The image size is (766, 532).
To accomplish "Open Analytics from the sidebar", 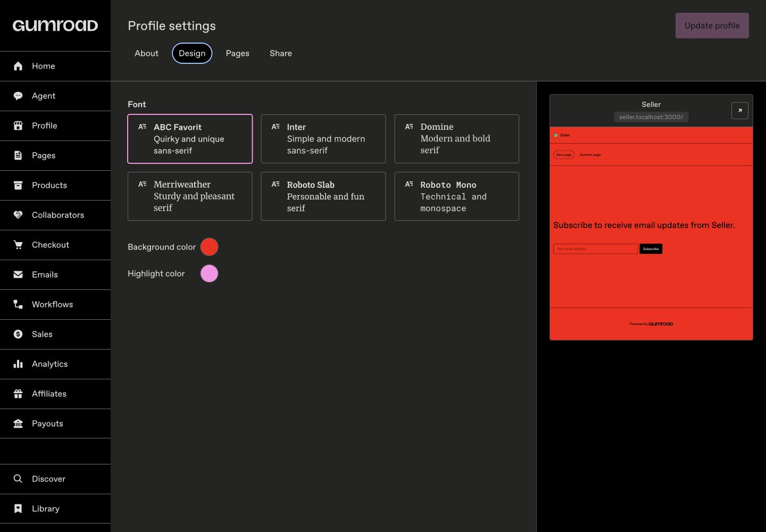I will pyautogui.click(x=55, y=364).
